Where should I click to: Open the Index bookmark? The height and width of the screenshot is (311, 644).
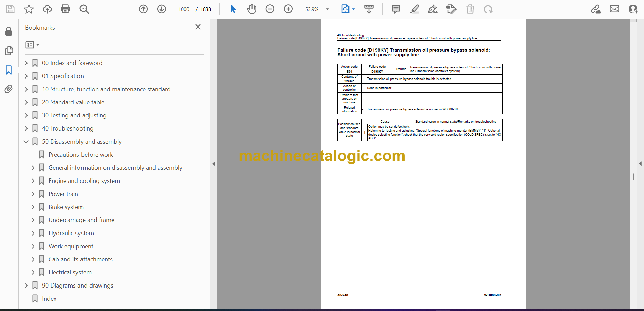tap(49, 299)
